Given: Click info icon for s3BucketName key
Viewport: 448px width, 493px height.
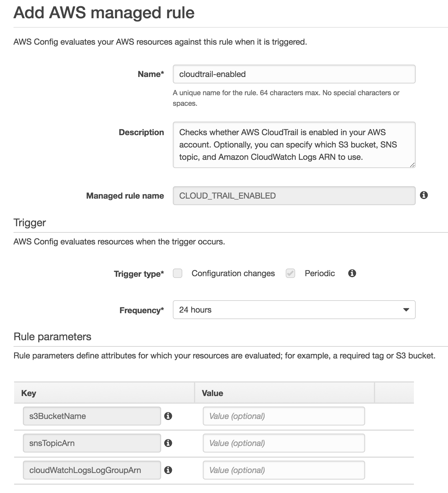Looking at the screenshot, I should 168,416.
